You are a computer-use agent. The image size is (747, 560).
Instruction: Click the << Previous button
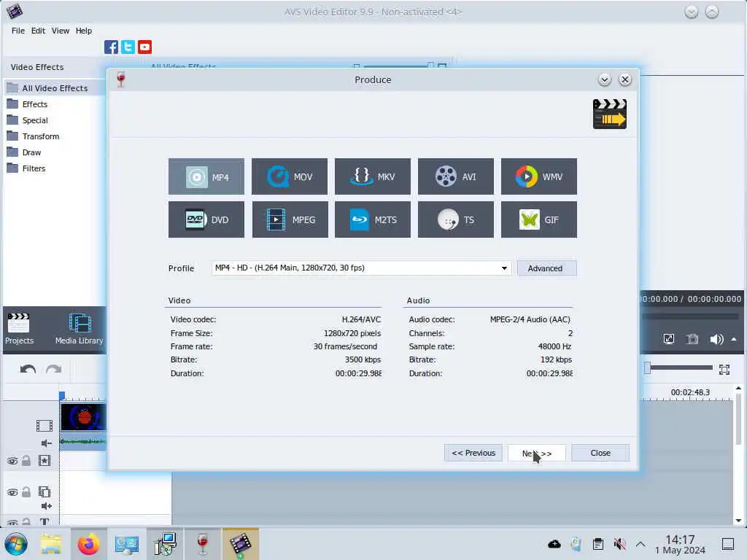473,453
